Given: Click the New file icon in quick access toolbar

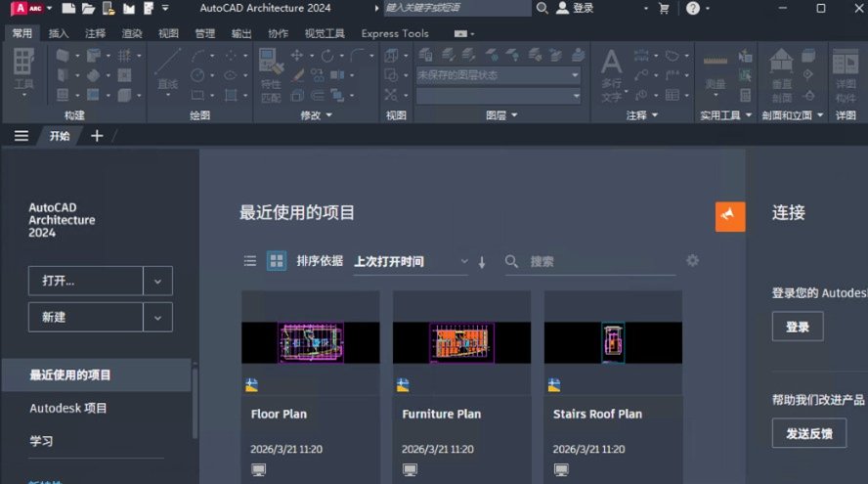Looking at the screenshot, I should 68,8.
